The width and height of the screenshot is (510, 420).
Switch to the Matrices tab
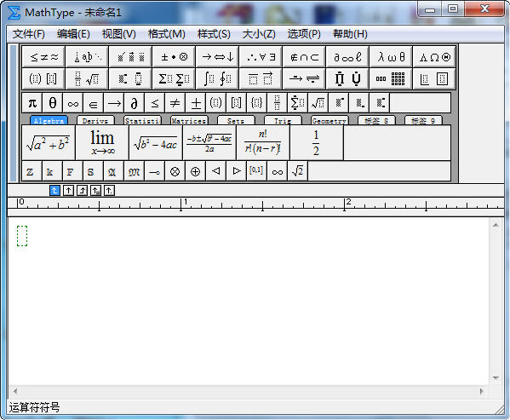[x=189, y=120]
